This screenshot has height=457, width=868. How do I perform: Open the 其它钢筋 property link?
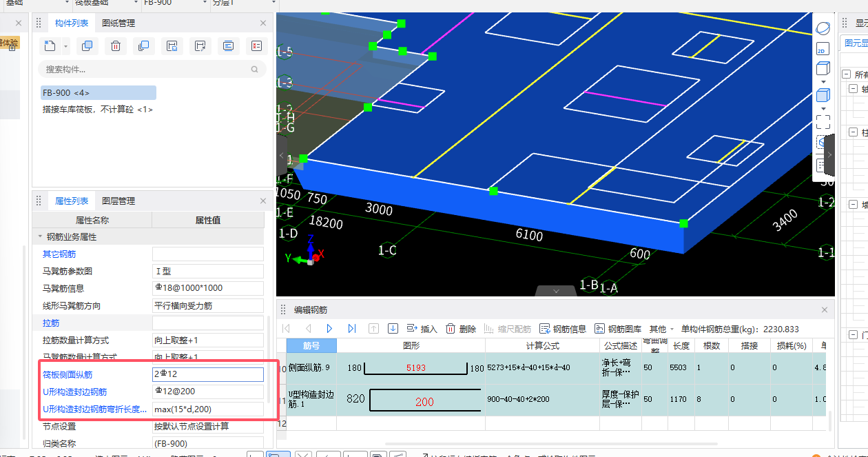point(59,254)
